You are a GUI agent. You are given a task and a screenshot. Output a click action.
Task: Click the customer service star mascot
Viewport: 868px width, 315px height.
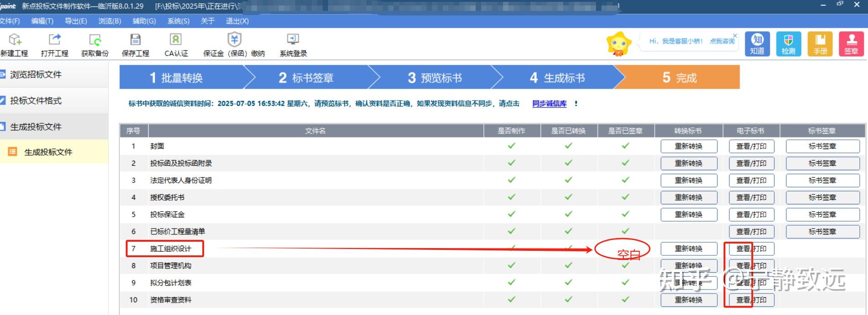point(619,44)
